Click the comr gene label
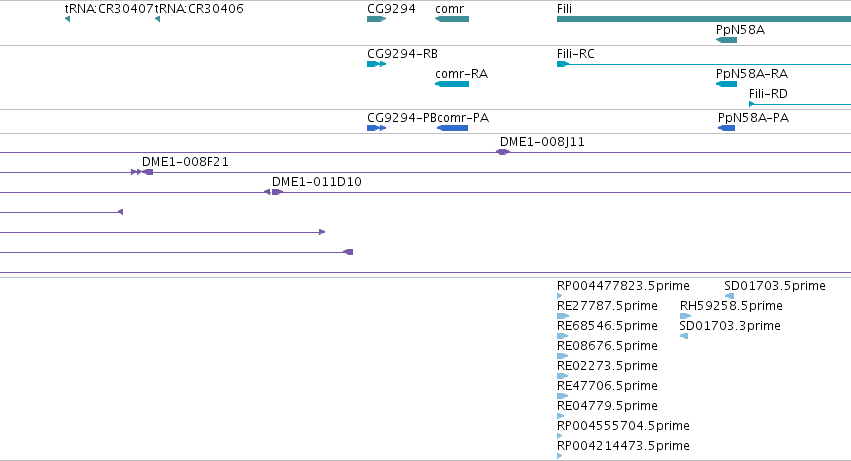Viewport: 851px width, 461px height. click(x=449, y=9)
